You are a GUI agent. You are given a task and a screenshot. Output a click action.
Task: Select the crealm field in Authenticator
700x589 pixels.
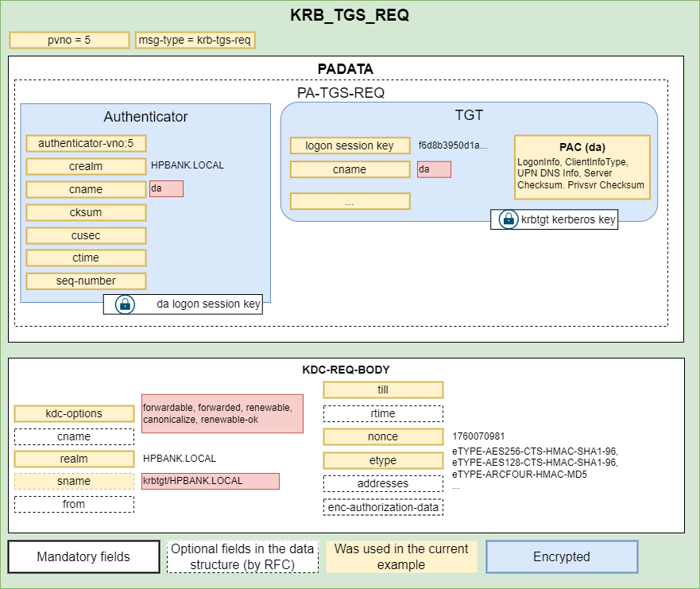(x=86, y=166)
